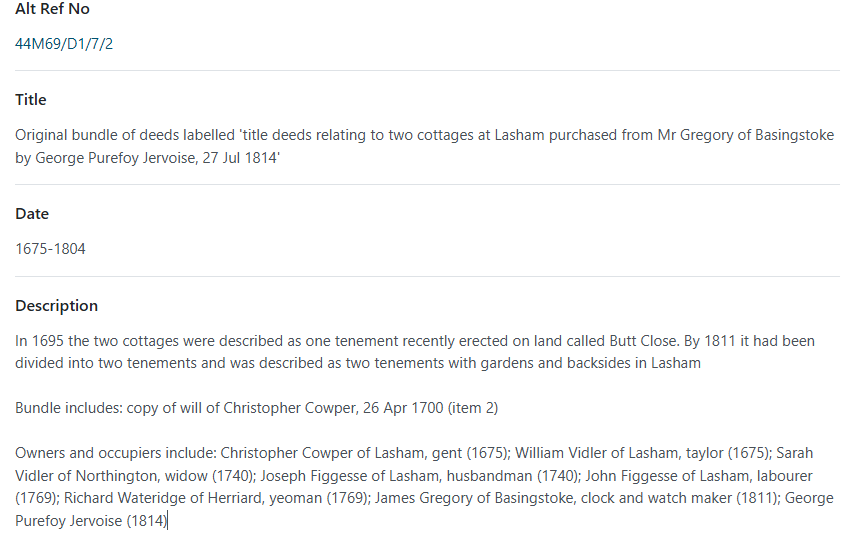Click the title line starting 'Original bundle of deeds'
The image size is (864, 544).
424,136
